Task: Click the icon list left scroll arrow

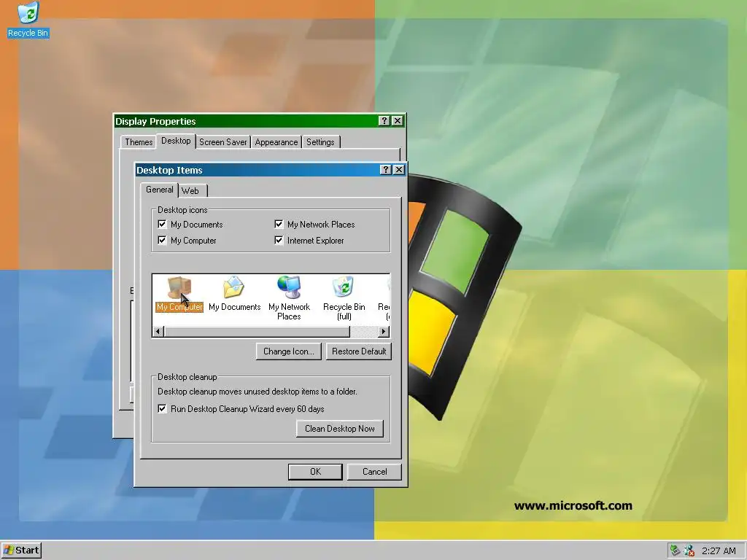Action: tap(158, 332)
